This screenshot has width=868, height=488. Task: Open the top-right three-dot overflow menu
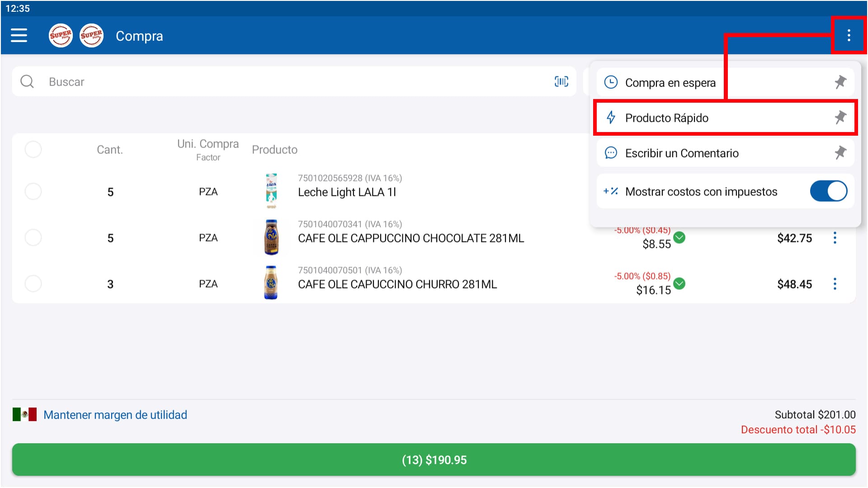[x=849, y=35]
